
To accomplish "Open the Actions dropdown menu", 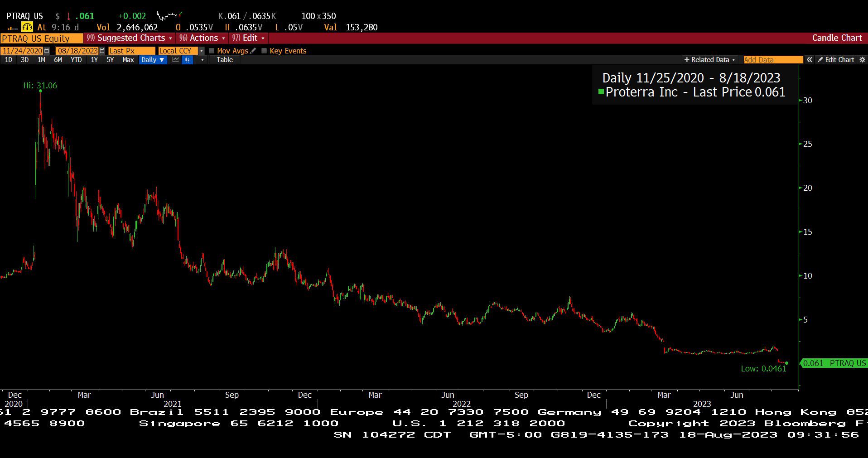I will [x=202, y=38].
